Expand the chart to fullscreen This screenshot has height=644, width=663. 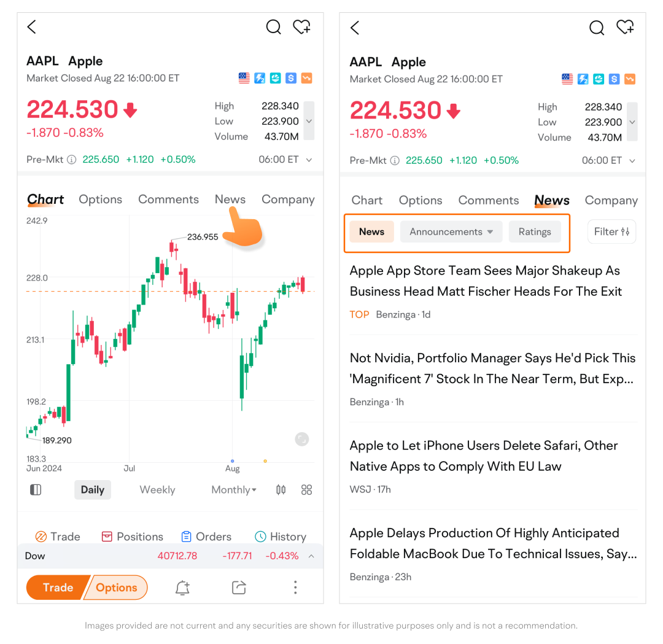[x=302, y=440]
